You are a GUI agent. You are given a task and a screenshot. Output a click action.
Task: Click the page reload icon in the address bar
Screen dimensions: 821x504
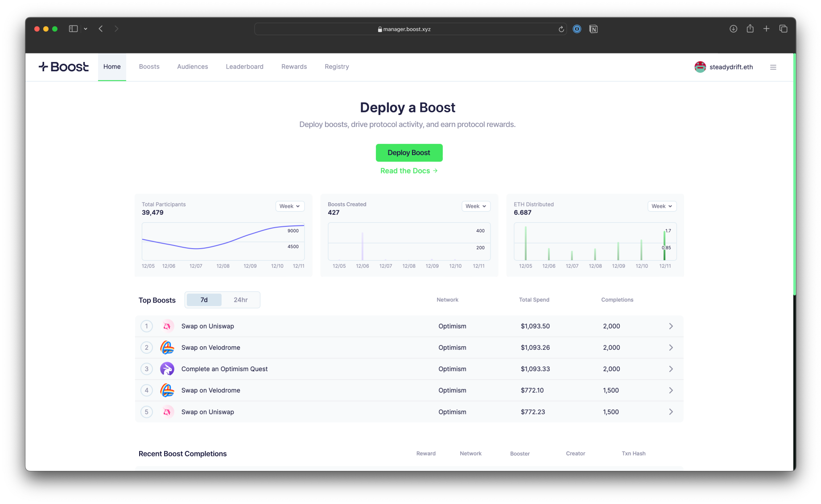coord(561,29)
